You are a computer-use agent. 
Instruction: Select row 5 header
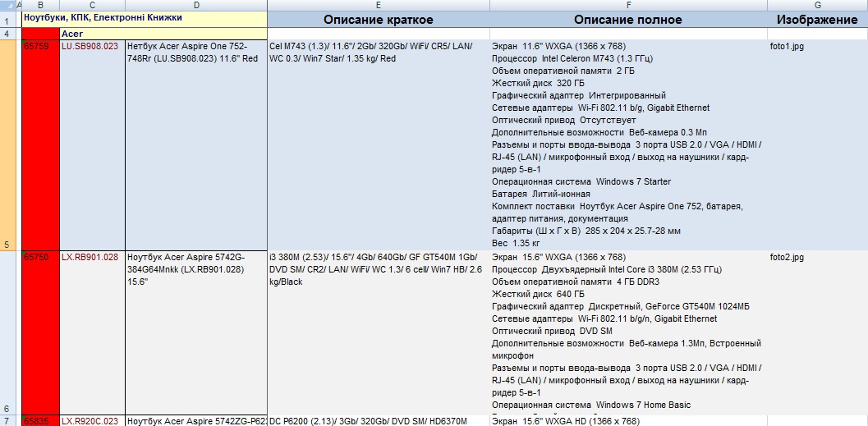7,145
